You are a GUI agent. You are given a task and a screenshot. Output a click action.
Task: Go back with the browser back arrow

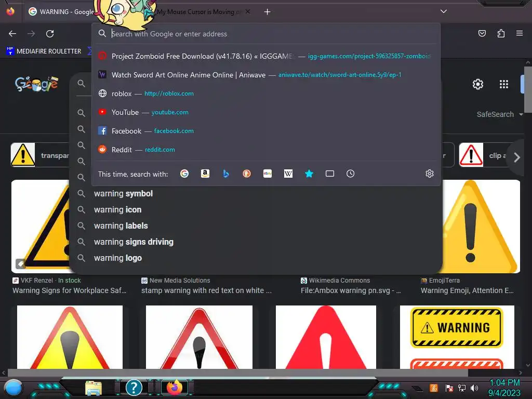12,34
